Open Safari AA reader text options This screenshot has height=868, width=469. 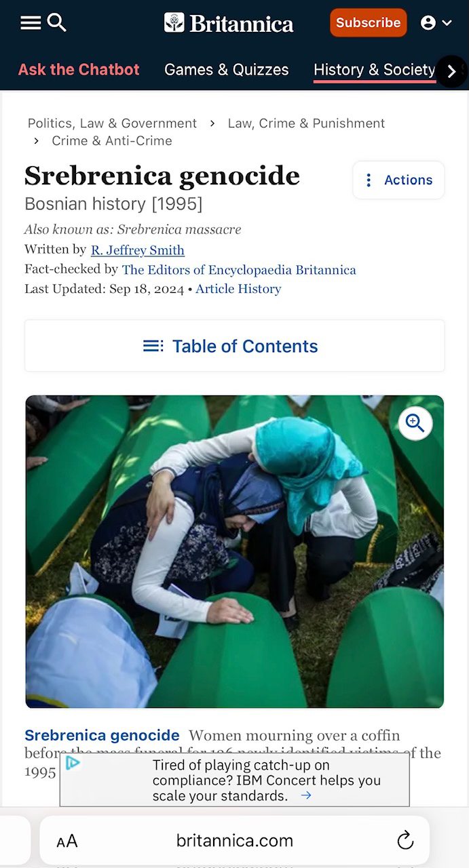pos(67,842)
